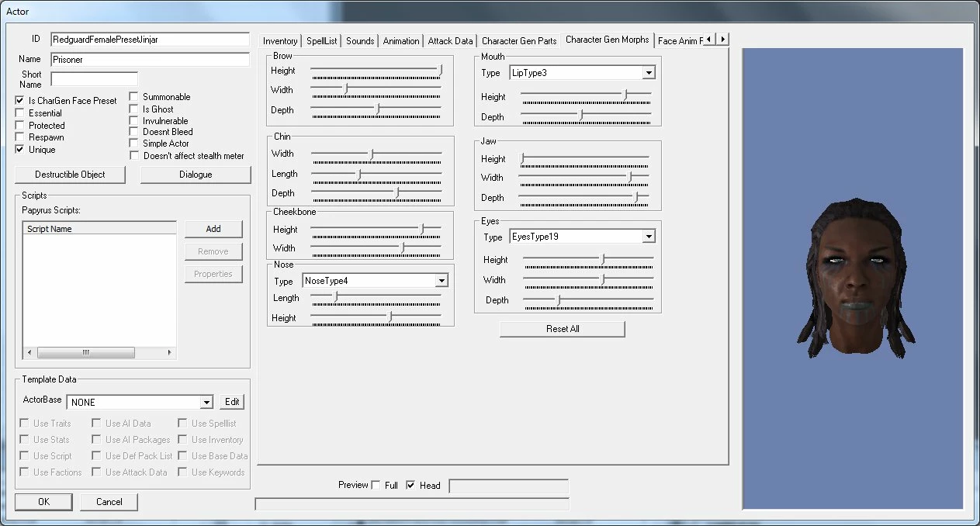
Task: Select the Character Gen Morphs tab
Action: (608, 40)
